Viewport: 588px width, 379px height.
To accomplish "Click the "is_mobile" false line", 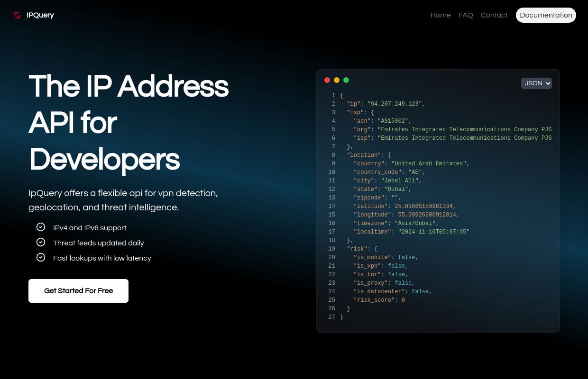I will coord(386,258).
